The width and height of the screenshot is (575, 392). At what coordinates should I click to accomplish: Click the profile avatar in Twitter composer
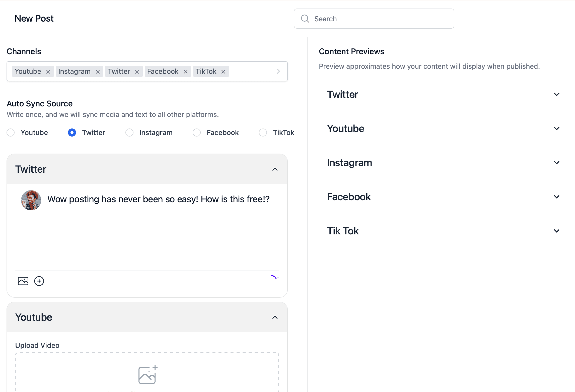pyautogui.click(x=31, y=200)
